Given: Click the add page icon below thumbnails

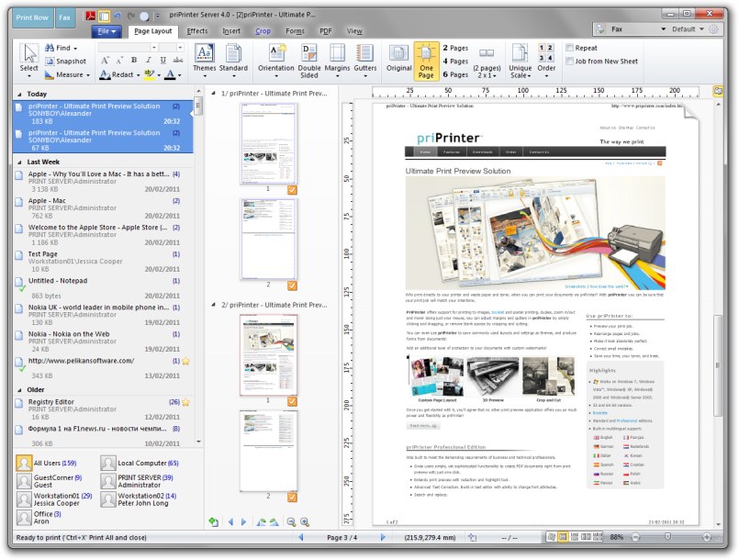Looking at the screenshot, I should (214, 521).
